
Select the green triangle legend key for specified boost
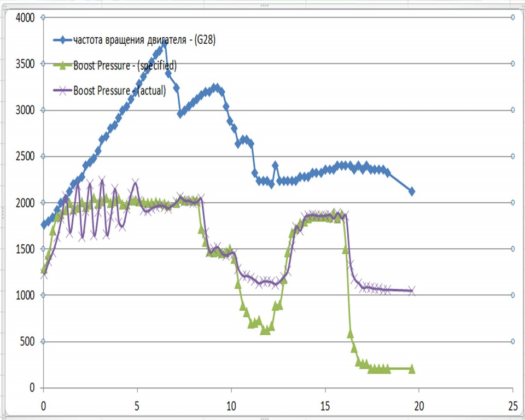62,66
